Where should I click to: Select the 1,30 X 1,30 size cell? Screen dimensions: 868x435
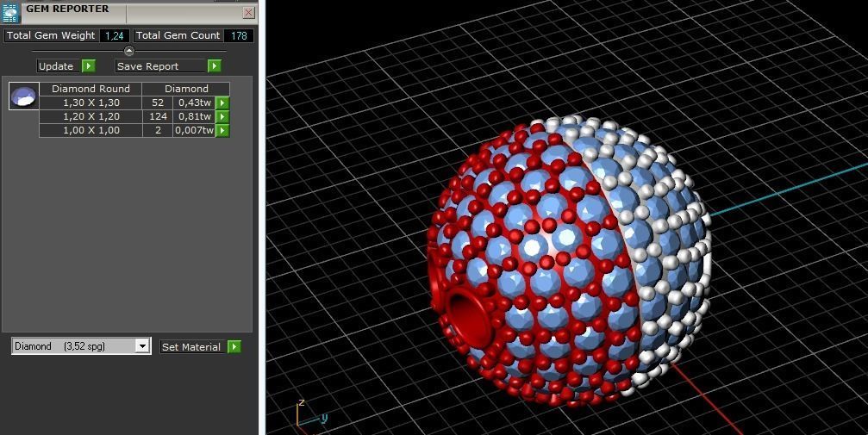coord(91,103)
